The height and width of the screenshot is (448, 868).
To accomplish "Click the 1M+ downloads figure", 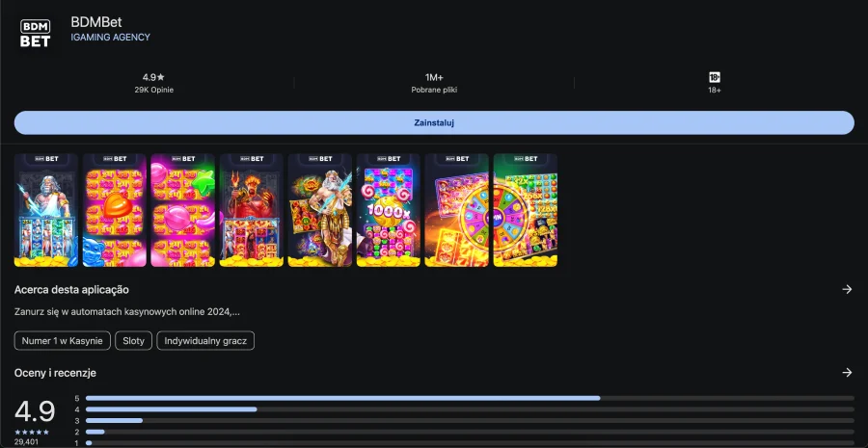I will click(434, 77).
